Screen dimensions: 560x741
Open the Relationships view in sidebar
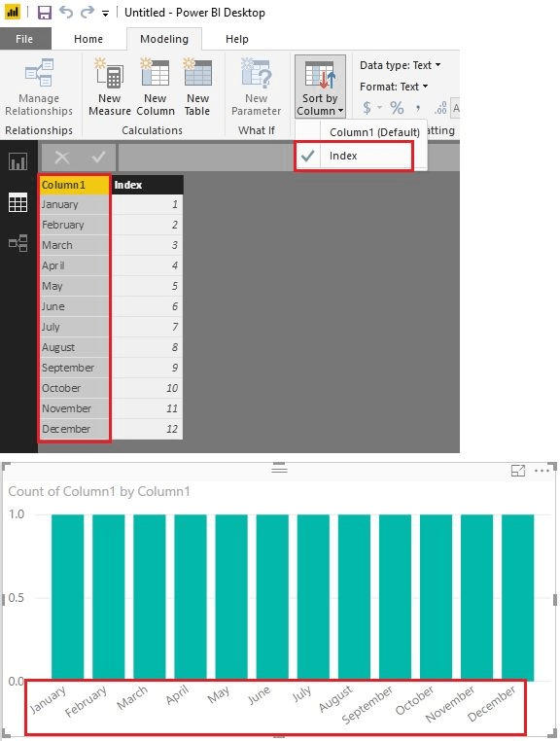[17, 243]
